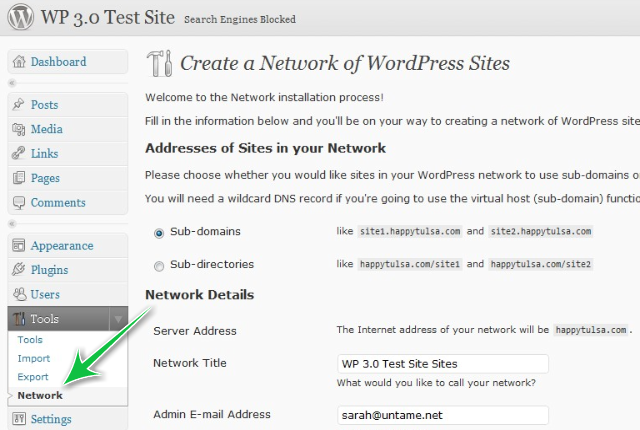This screenshot has height=430, width=640.
Task: Collapse sidebar using top separator arrow
Action: (12, 83)
